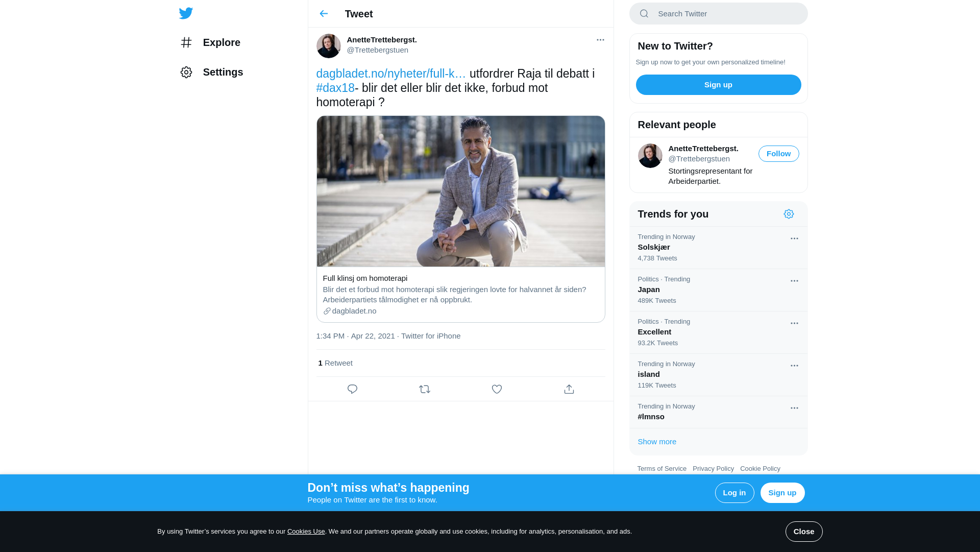Open 'Full klinsj om homoterapi' card title
980x552 pixels.
click(365, 278)
